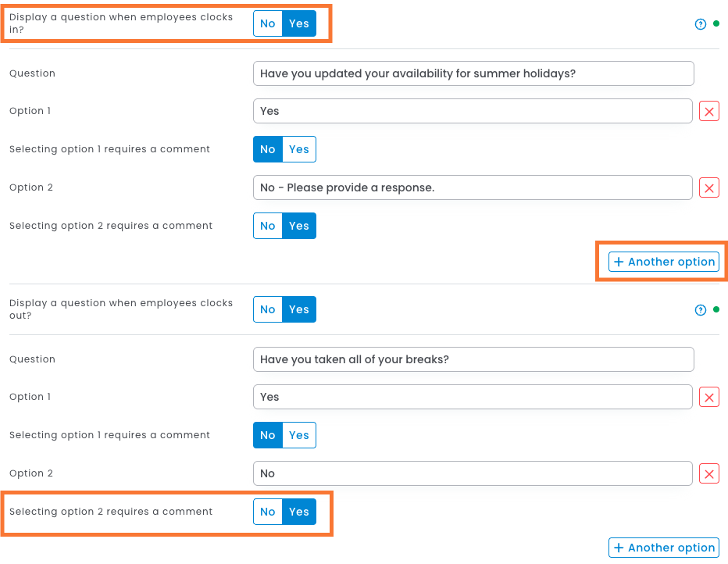728x564 pixels.
Task: Disable comment requirement for clock-out option 2
Action: pyautogui.click(x=268, y=512)
